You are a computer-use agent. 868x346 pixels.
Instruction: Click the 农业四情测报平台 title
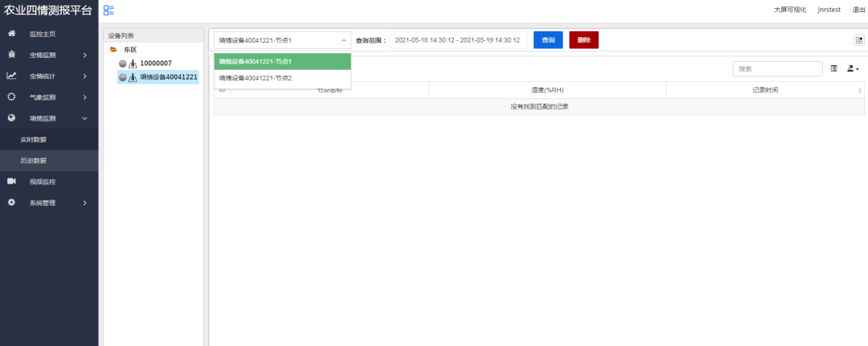coord(48,10)
